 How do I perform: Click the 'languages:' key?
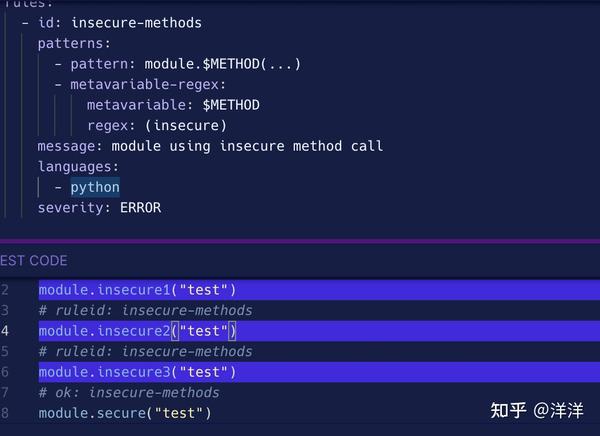pyautogui.click(x=78, y=167)
